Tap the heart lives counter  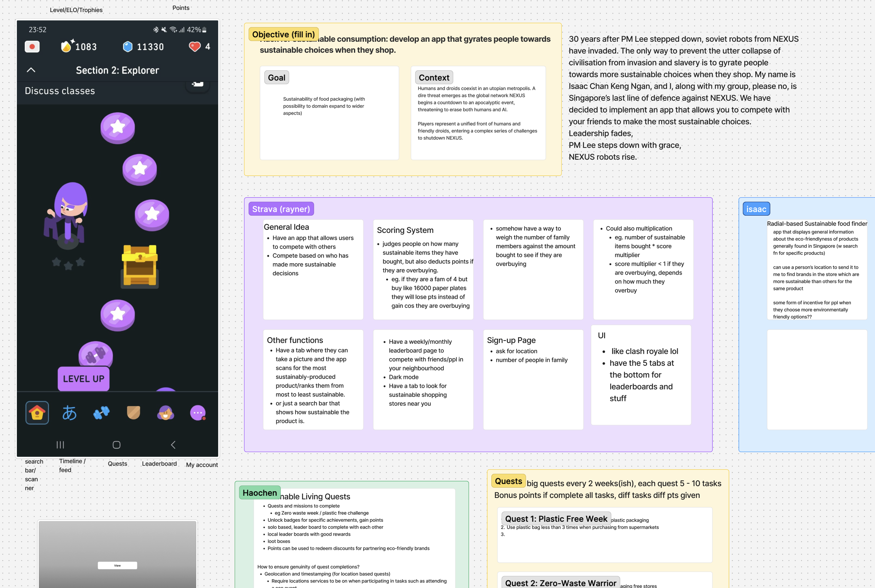(x=200, y=46)
